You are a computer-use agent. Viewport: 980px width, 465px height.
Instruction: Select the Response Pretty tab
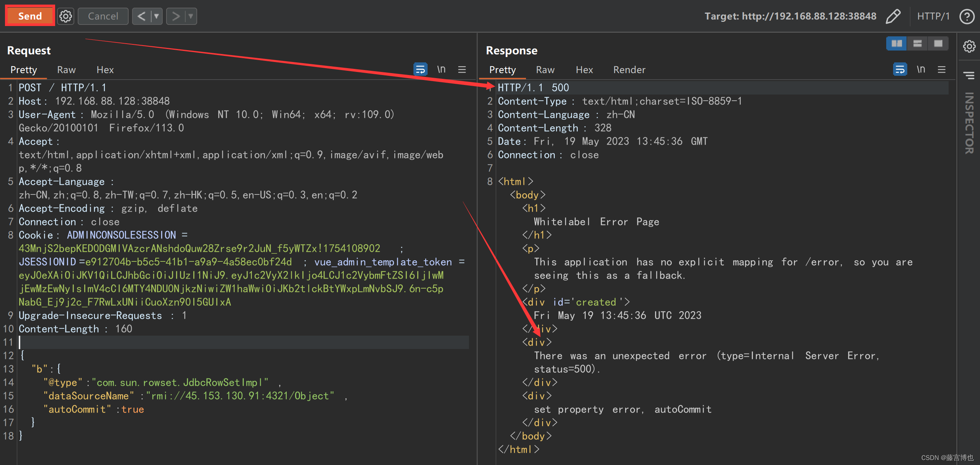pyautogui.click(x=502, y=70)
